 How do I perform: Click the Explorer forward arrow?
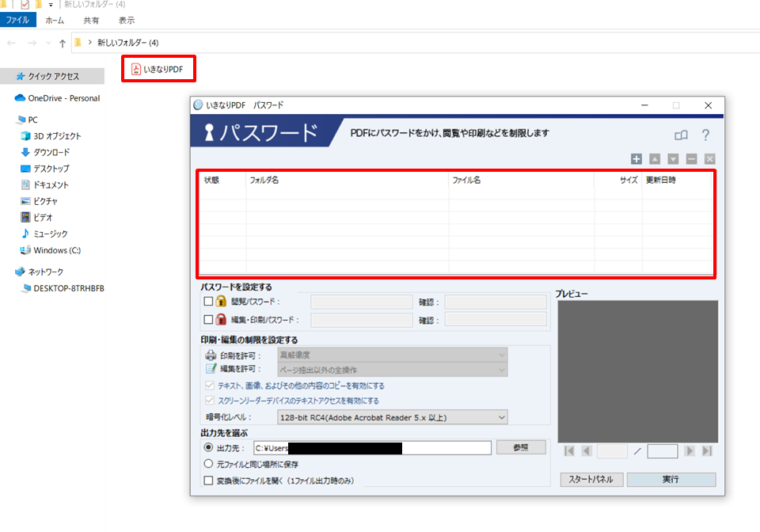[32, 43]
